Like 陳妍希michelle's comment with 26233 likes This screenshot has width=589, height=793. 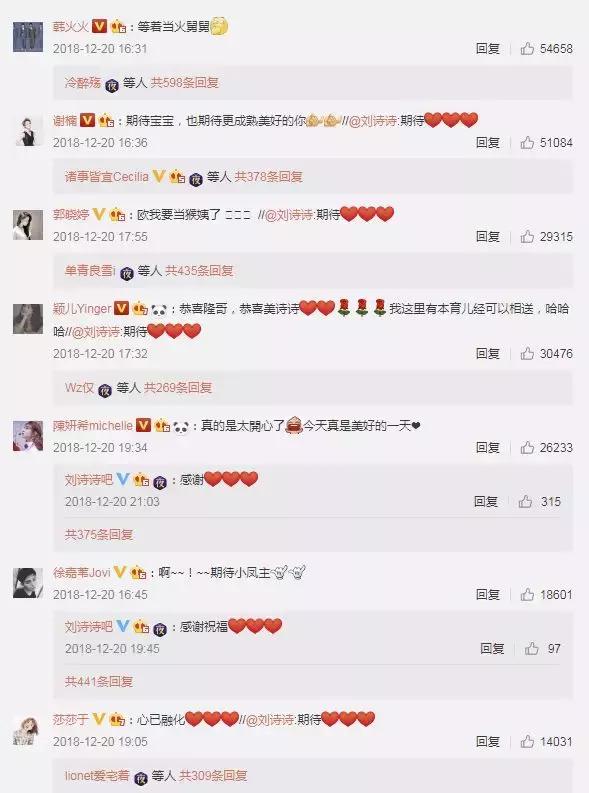tap(527, 448)
